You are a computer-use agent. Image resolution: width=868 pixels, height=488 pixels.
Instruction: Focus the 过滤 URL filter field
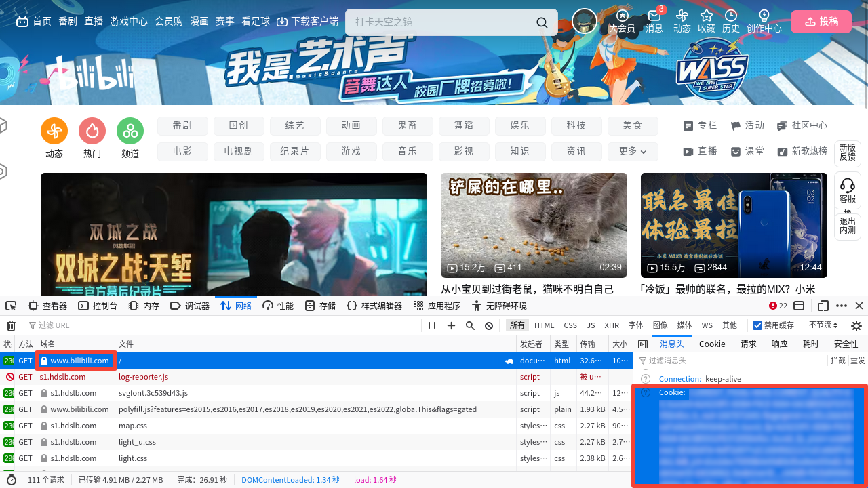(x=224, y=326)
